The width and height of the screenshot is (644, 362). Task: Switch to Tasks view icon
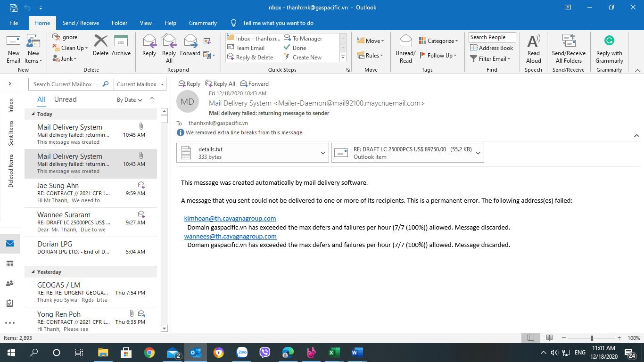coord(10,303)
